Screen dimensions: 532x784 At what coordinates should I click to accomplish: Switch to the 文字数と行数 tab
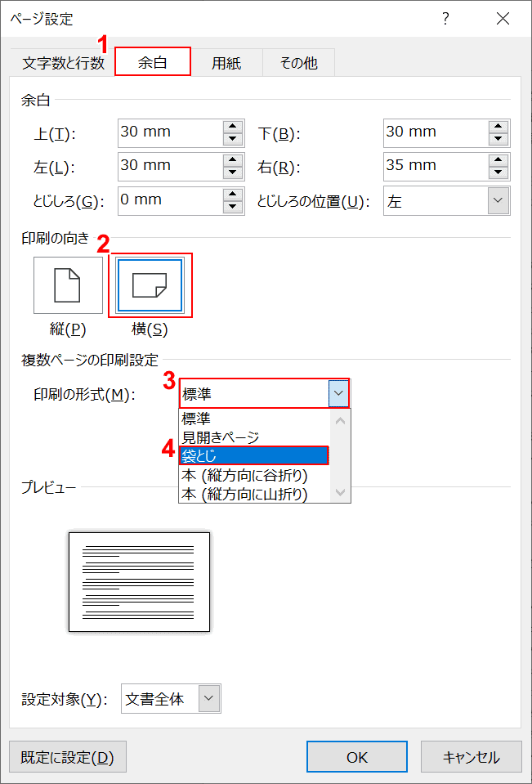tap(63, 63)
